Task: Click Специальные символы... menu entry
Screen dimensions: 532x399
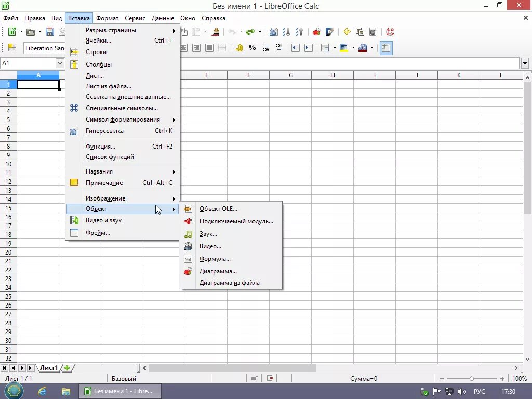Action: pyautogui.click(x=123, y=108)
